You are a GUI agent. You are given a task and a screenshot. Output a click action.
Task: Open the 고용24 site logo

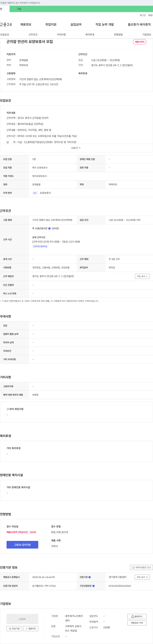[6, 24]
